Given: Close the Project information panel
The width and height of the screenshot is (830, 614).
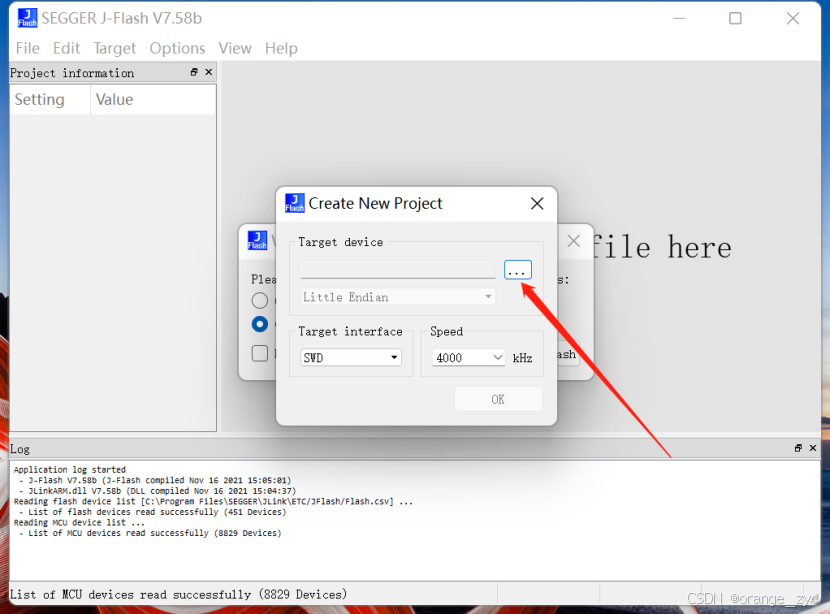Looking at the screenshot, I should coord(209,72).
